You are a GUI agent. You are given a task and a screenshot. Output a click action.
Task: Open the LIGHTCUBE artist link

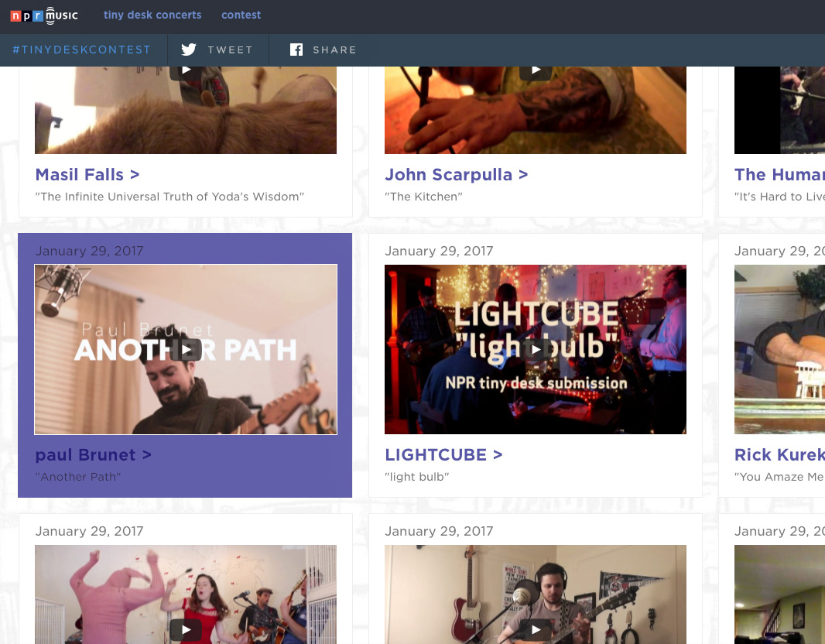coord(443,454)
